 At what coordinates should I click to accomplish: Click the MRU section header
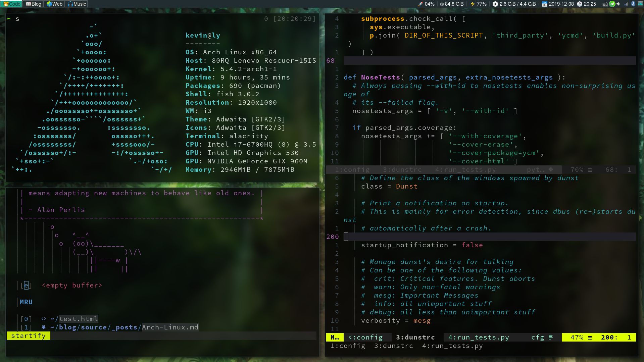tap(26, 302)
